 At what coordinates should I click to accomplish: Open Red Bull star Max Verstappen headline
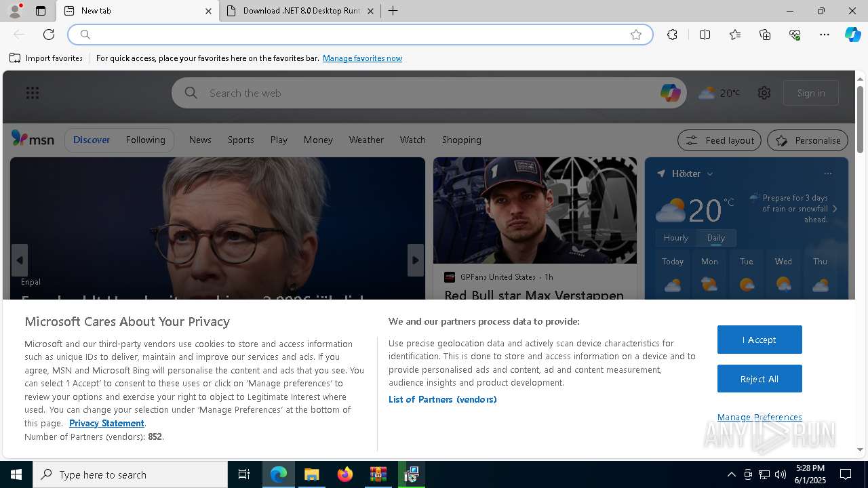(x=534, y=296)
